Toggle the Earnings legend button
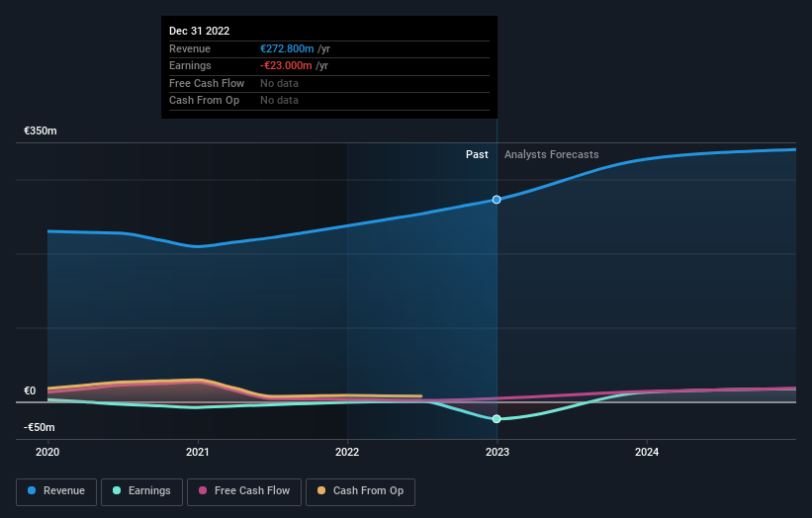The width and height of the screenshot is (812, 518). point(141,491)
